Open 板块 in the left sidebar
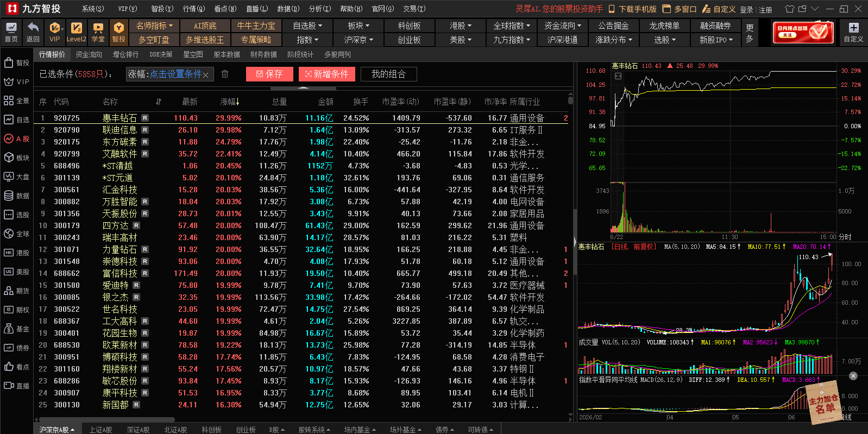Image resolution: width=868 pixels, height=434 pixels. tap(16, 158)
